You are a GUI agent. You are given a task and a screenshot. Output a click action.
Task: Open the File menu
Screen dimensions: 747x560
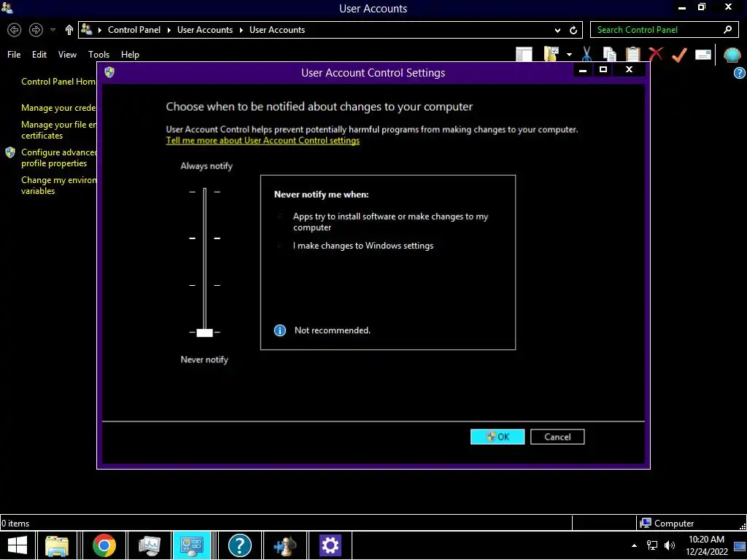pyautogui.click(x=14, y=54)
